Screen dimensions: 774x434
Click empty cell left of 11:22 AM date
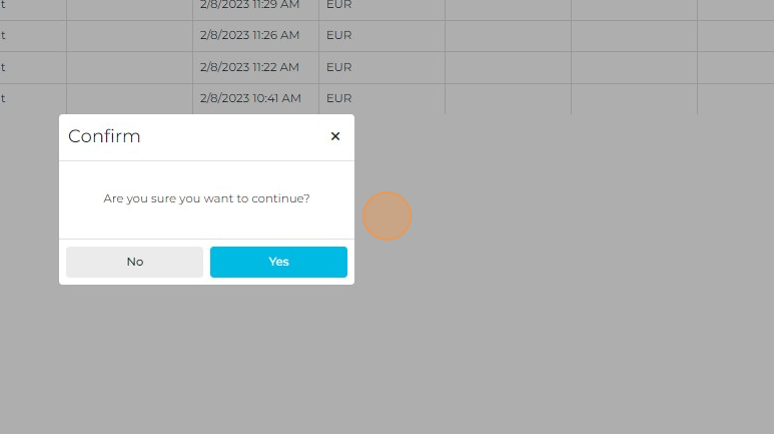(x=129, y=67)
